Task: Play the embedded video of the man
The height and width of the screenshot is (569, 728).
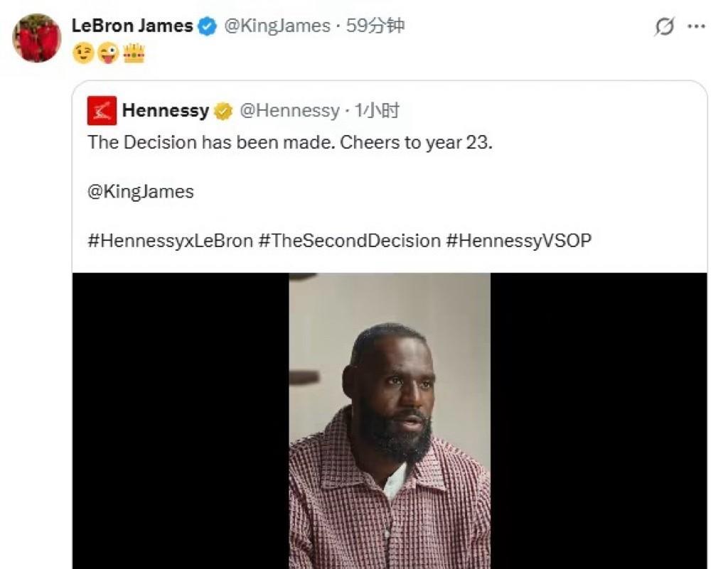Action: pos(390,421)
